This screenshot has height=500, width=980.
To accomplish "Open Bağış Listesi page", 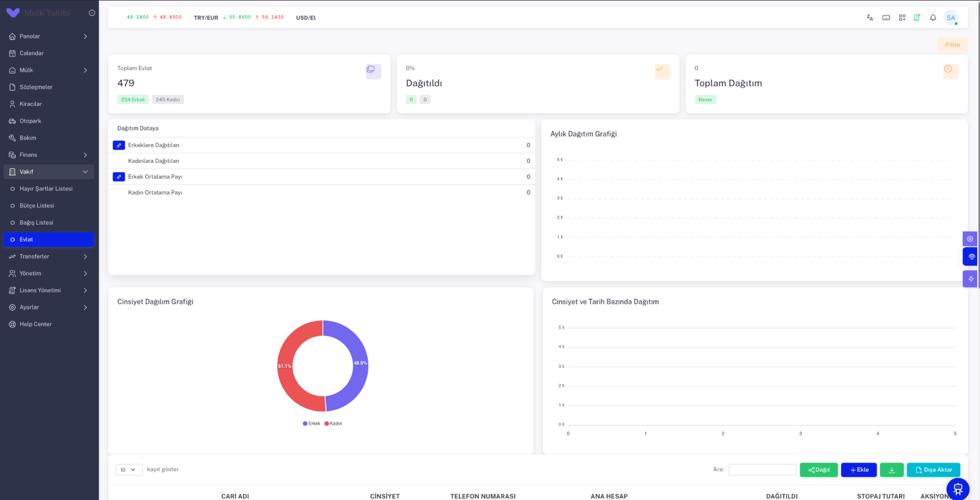I will pyautogui.click(x=49, y=222).
